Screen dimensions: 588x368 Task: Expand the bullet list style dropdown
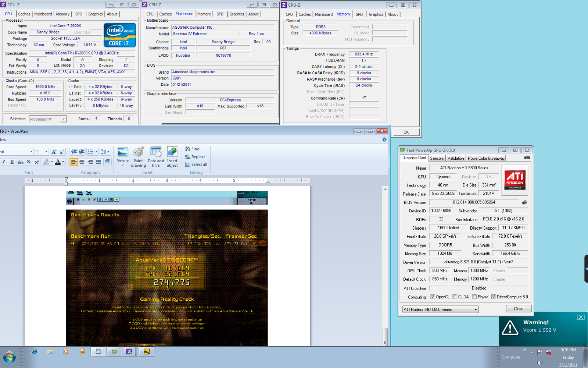(x=96, y=152)
